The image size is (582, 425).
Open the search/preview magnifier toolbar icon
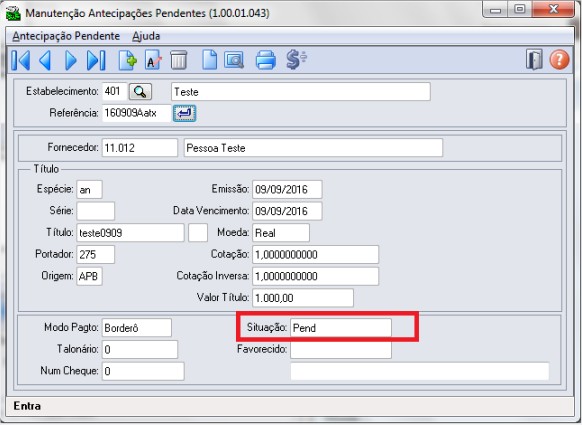[x=234, y=60]
